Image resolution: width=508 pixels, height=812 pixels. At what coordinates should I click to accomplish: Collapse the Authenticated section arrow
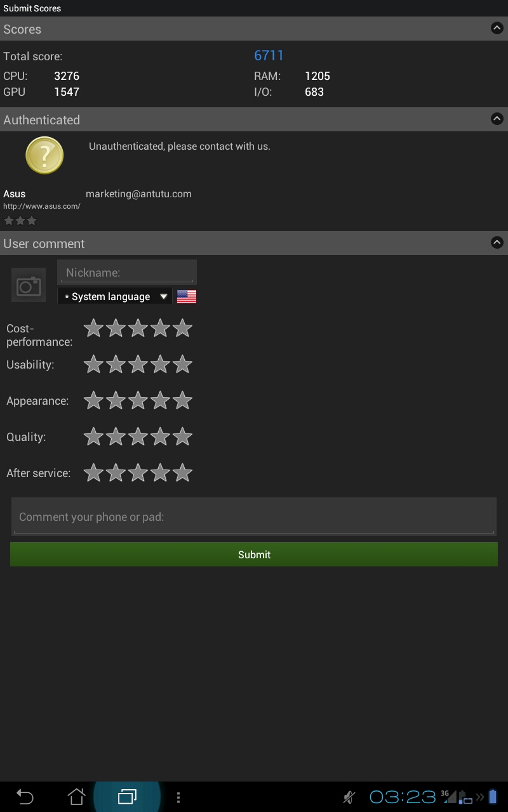pos(497,119)
